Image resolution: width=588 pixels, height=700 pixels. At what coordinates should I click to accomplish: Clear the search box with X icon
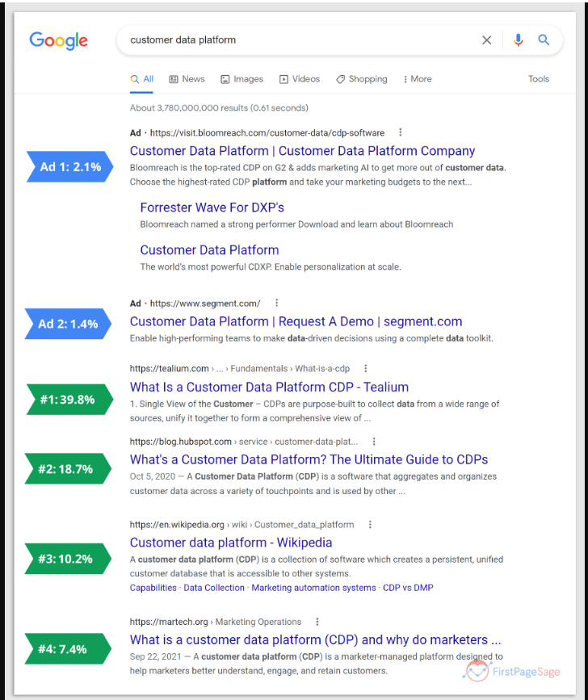click(487, 40)
